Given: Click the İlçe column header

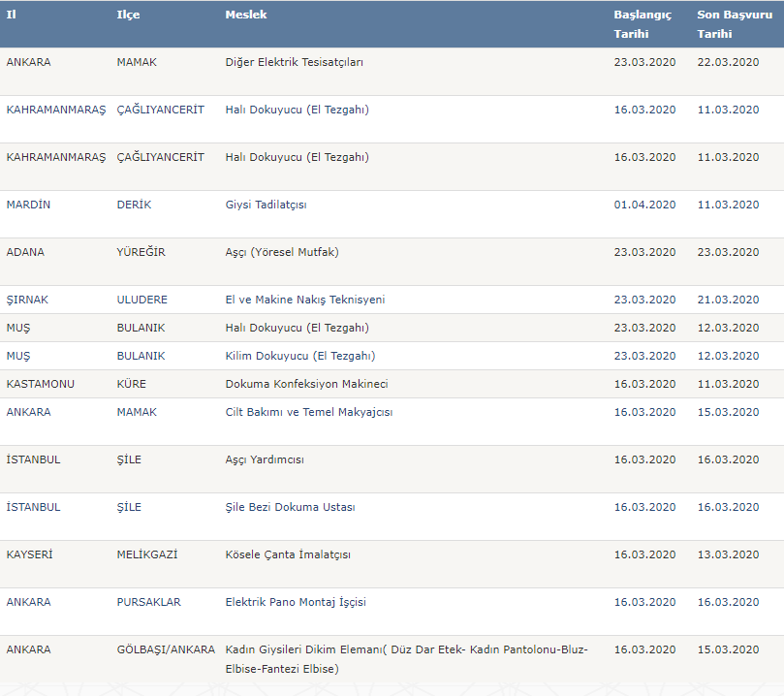Looking at the screenshot, I should tap(128, 15).
